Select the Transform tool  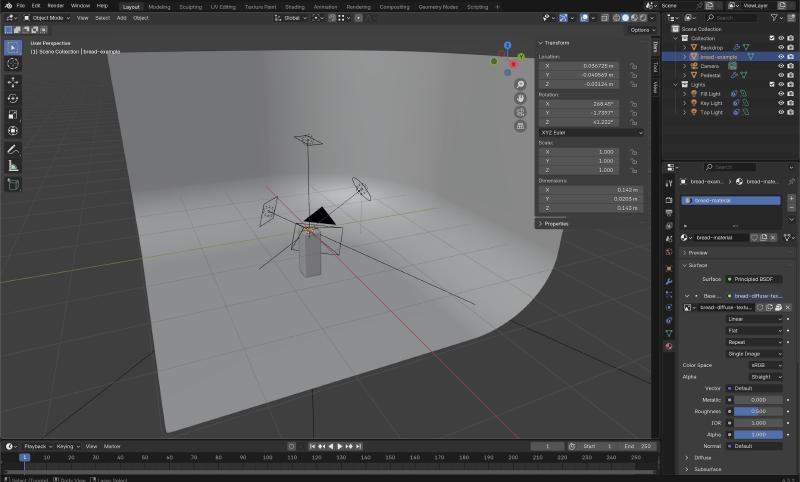pos(13,131)
